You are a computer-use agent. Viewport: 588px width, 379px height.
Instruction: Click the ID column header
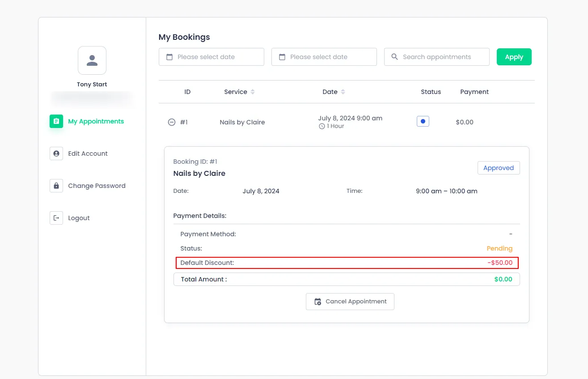pyautogui.click(x=187, y=92)
